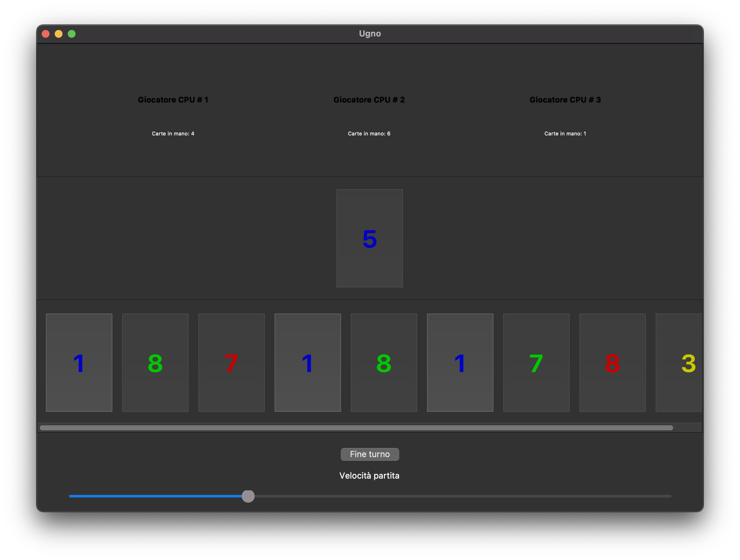
Task: Pick green 8 between two blue 1 cards
Action: click(x=384, y=362)
